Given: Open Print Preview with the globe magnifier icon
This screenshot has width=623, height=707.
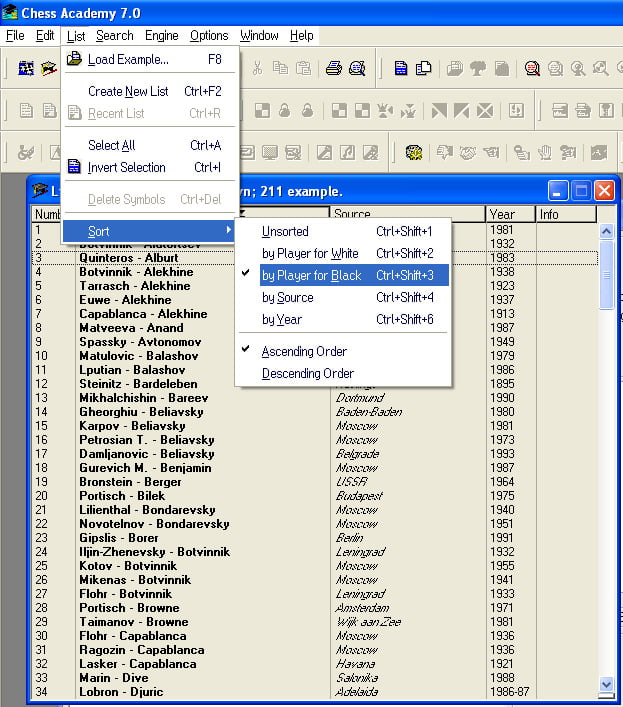Looking at the screenshot, I should tap(357, 68).
